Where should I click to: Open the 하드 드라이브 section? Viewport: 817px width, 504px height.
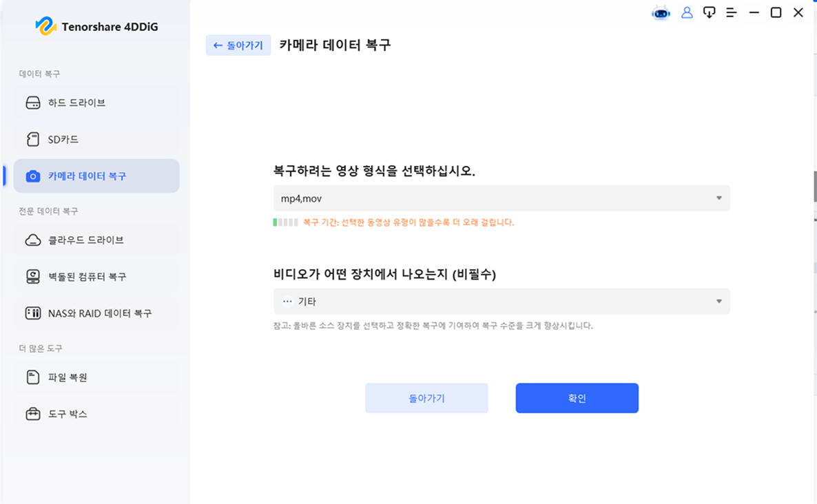point(96,103)
